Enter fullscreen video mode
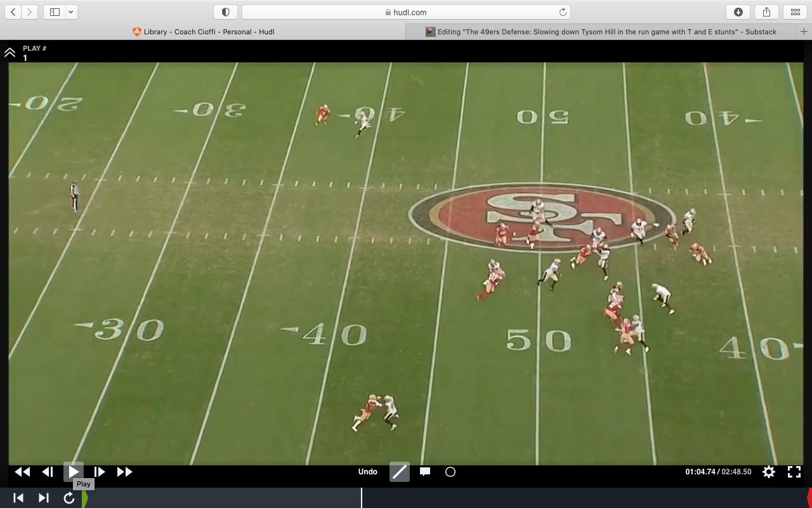This screenshot has width=812, height=508. 794,472
